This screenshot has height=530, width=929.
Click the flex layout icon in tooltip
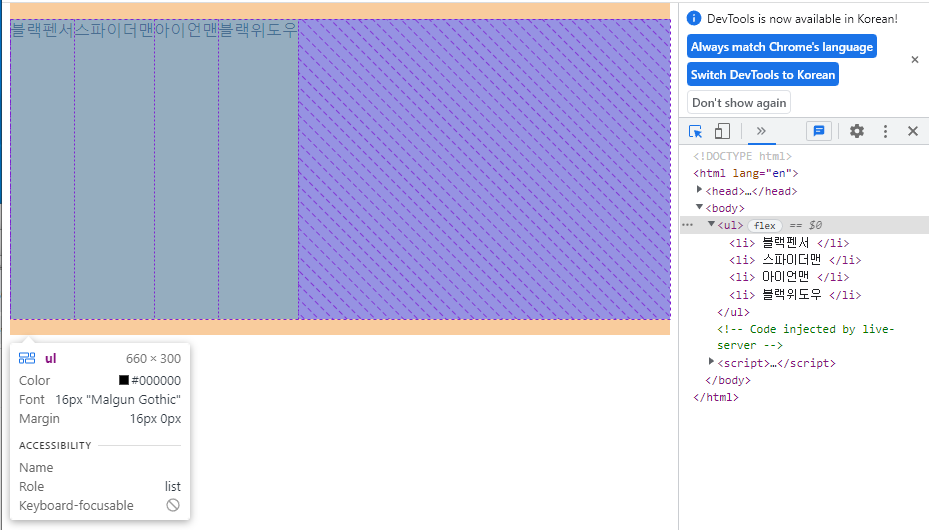(x=27, y=358)
